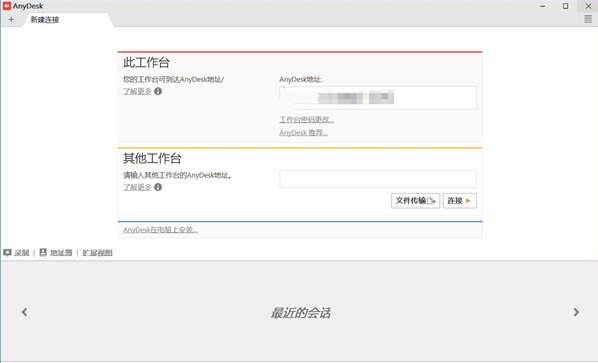Click the AnyDesk地址: label
This screenshot has height=363, width=598.
[x=301, y=80]
